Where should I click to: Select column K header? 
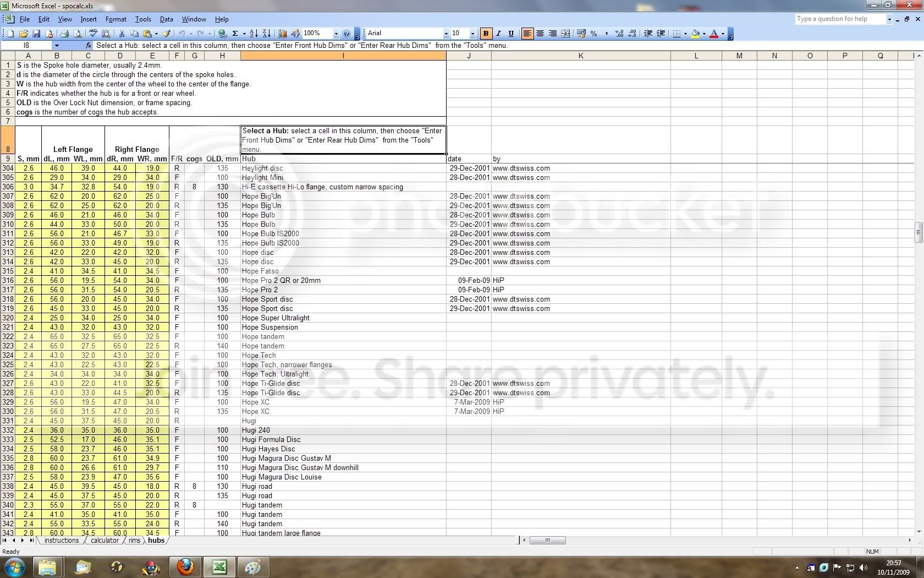[580, 56]
